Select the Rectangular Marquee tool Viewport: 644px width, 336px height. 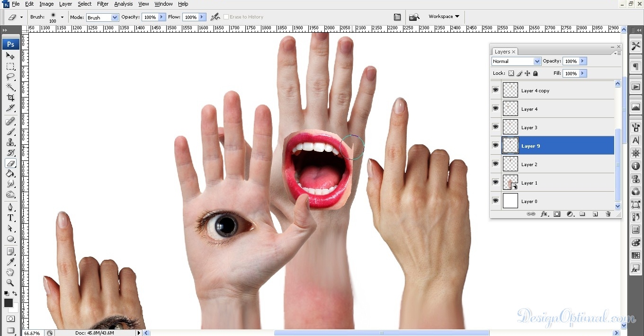point(10,66)
